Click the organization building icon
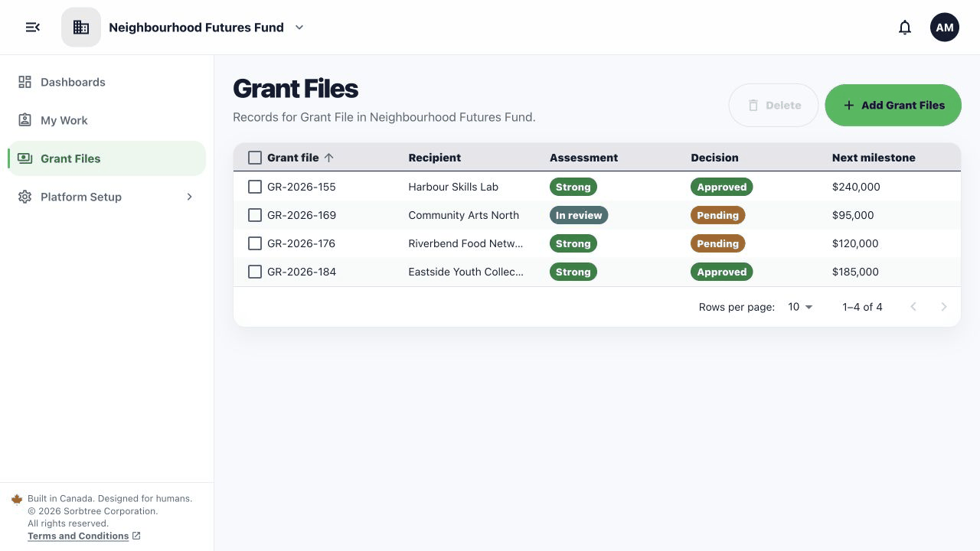 [81, 28]
